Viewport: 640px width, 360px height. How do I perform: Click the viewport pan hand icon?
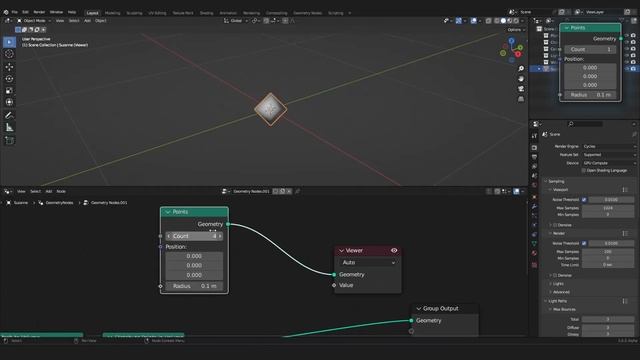[x=521, y=79]
